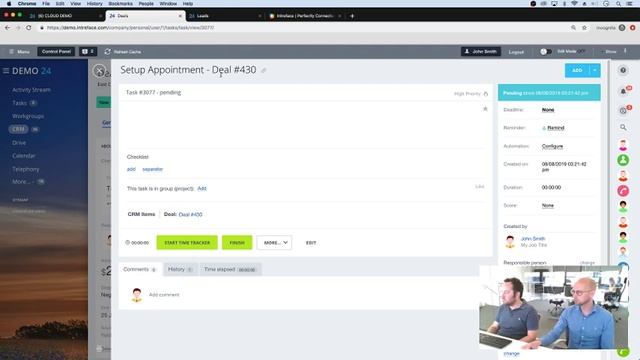The width and height of the screenshot is (640, 360).
Task: Click the pencil icon beside the task title
Action: point(264,71)
